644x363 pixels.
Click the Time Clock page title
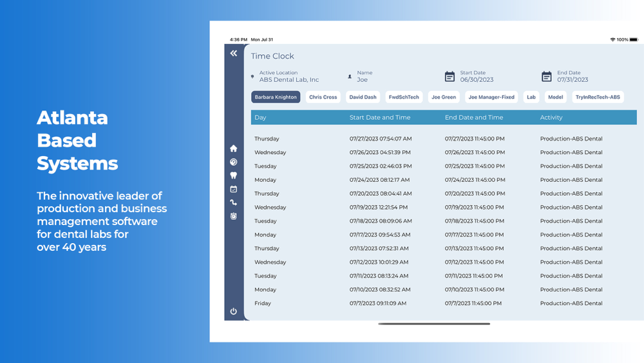coord(272,56)
